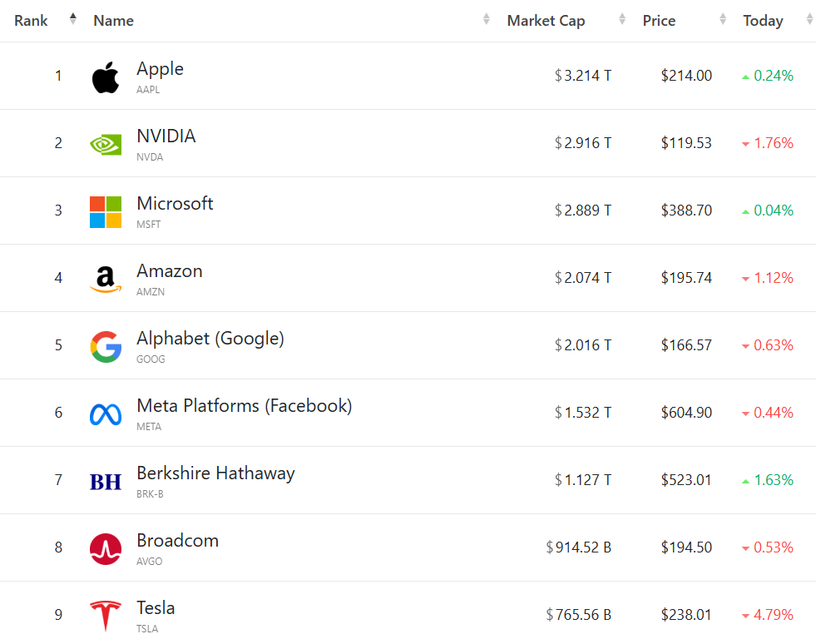Sort by Market Cap column header
The height and width of the screenshot is (644, 816).
pyautogui.click(x=546, y=21)
